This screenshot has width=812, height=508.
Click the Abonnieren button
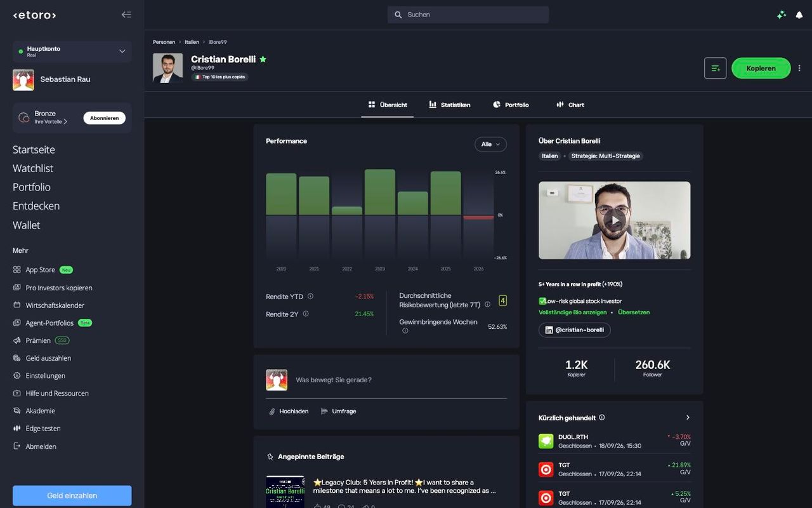[x=104, y=118]
